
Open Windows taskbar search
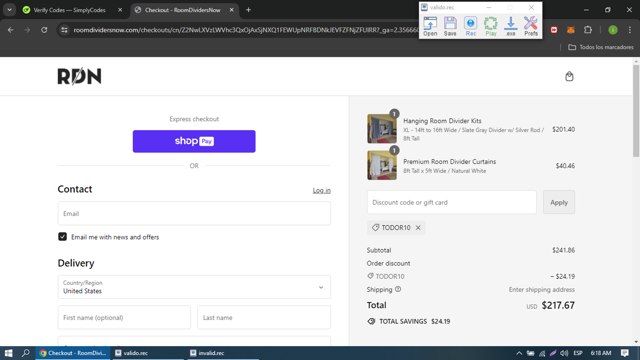coord(25,353)
